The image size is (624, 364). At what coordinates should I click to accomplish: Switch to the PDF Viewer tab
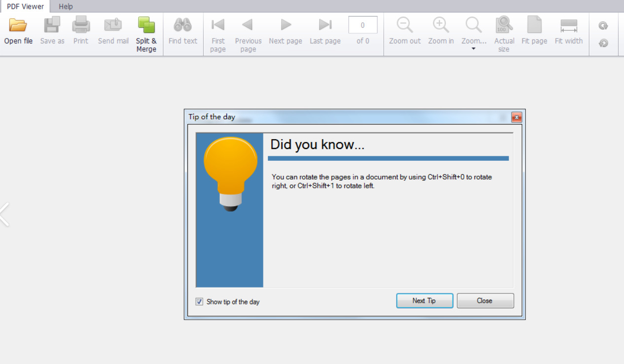tap(25, 6)
